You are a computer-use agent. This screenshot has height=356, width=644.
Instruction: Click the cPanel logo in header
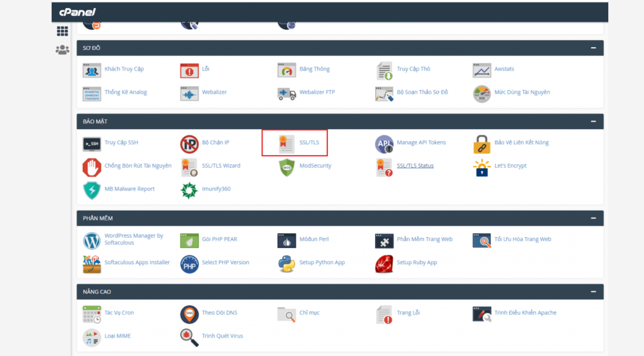point(77,12)
